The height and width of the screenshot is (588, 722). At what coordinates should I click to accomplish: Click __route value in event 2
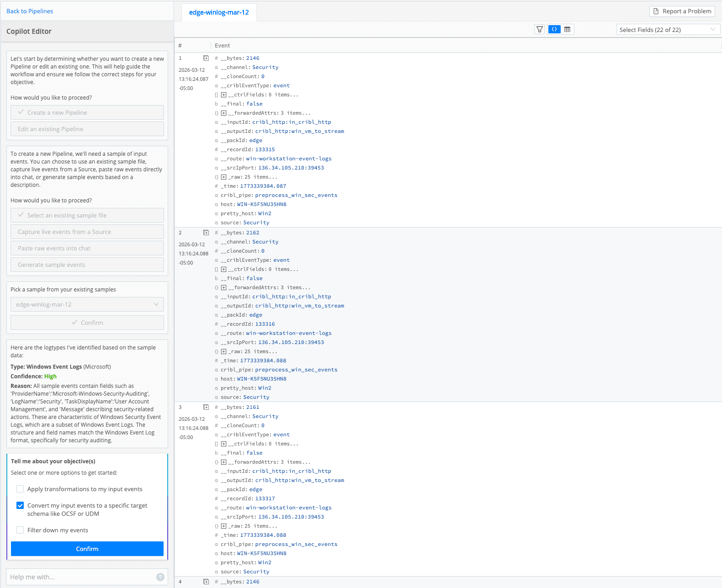289,333
